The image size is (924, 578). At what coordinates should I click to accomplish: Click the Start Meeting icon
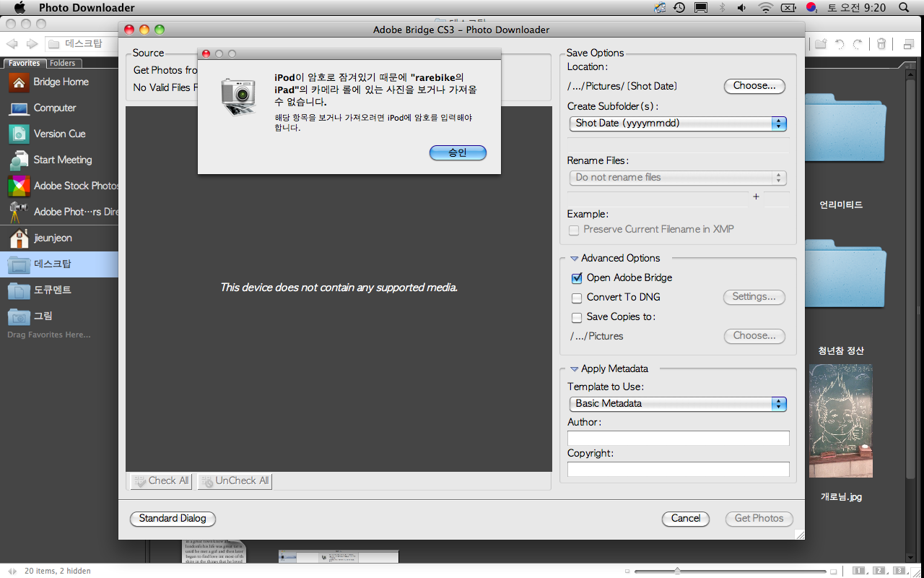[x=19, y=160]
